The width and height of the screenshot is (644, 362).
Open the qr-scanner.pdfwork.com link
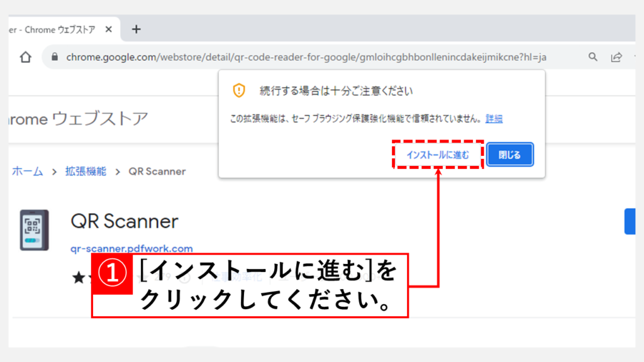tap(131, 248)
